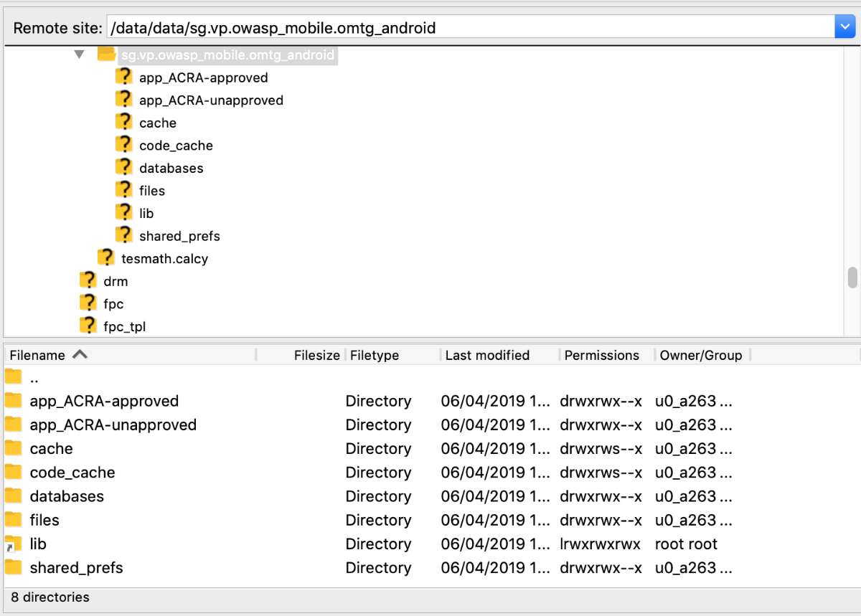Click question-mark folder icon beside tree app_ACRA-unapproved

[x=124, y=99]
